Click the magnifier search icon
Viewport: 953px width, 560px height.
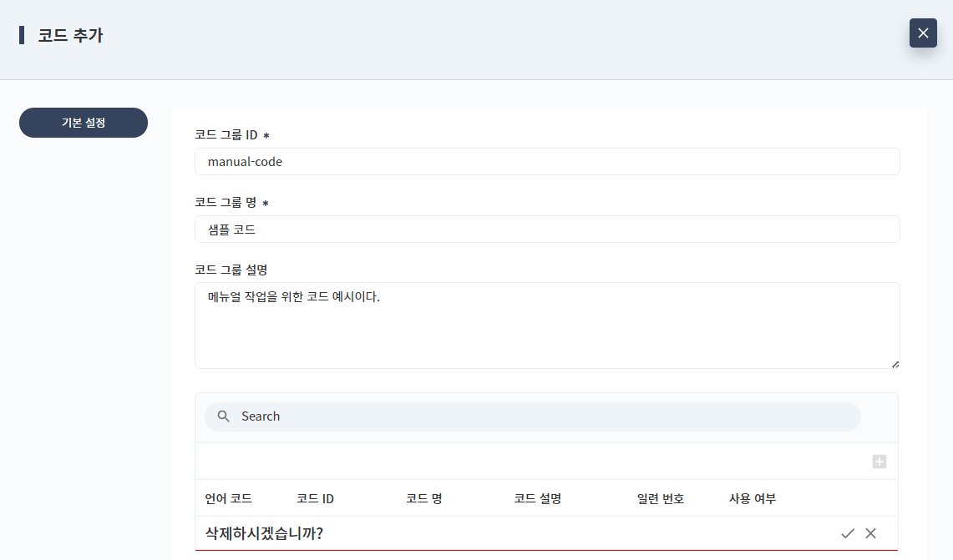224,416
